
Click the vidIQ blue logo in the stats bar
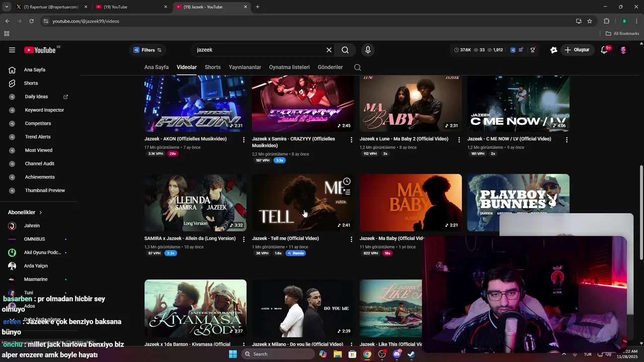(x=513, y=50)
